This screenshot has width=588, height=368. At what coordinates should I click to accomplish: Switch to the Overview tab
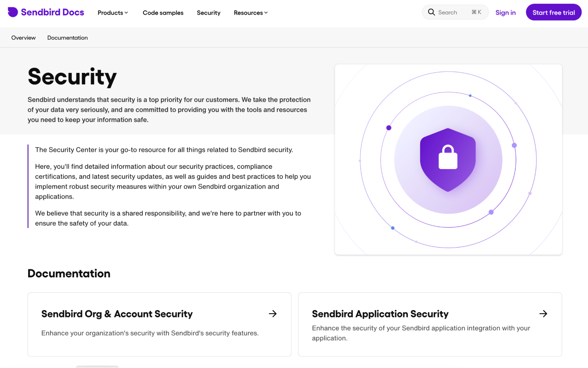click(24, 38)
